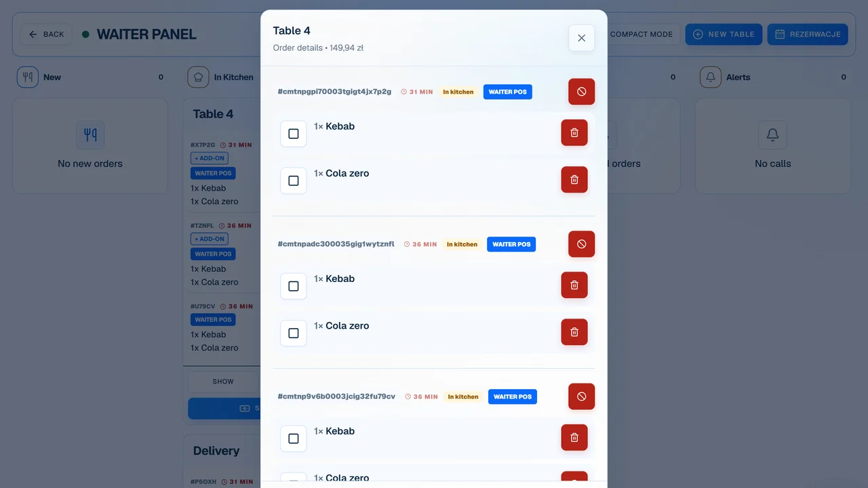Open Rezerwacje reservations
The height and width of the screenshot is (488, 868).
tap(808, 35)
